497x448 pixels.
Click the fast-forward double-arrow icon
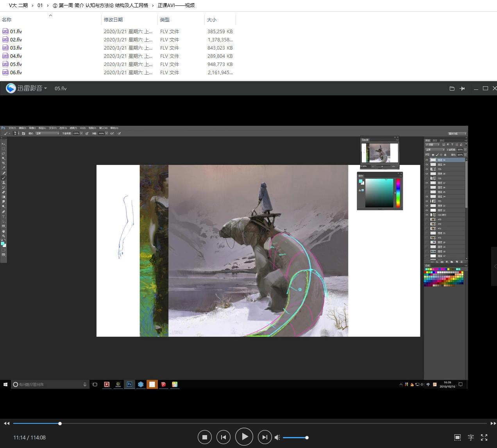point(493,423)
